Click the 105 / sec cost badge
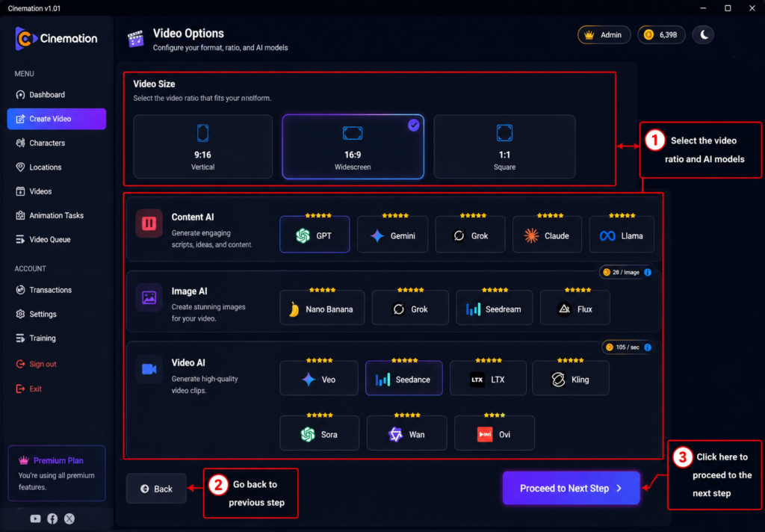The image size is (765, 532). [x=628, y=347]
